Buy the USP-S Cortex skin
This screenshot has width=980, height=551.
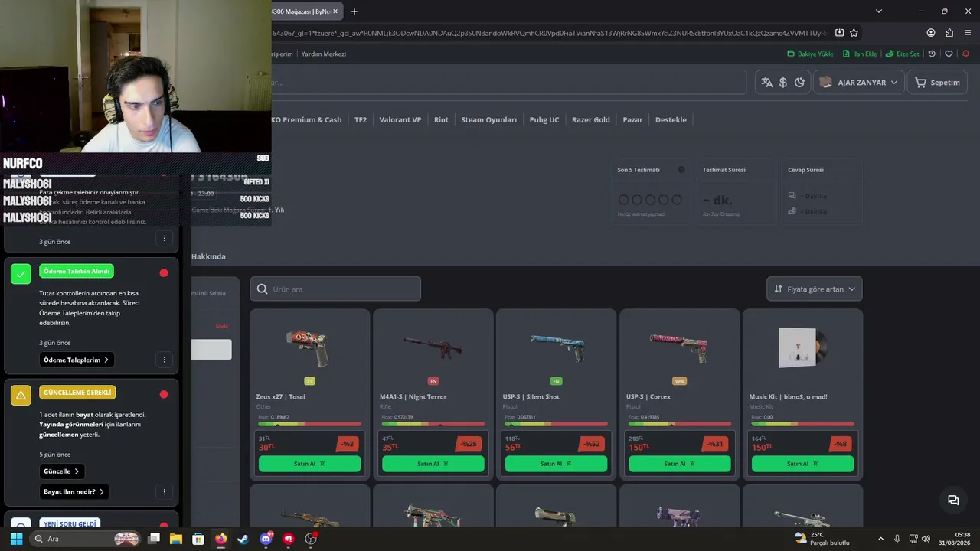(x=679, y=463)
